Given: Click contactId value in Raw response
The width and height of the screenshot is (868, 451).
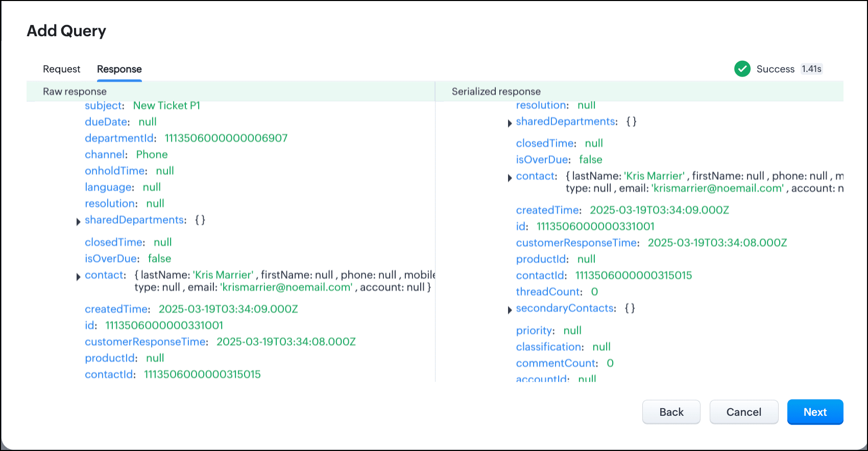Looking at the screenshot, I should pos(202,374).
